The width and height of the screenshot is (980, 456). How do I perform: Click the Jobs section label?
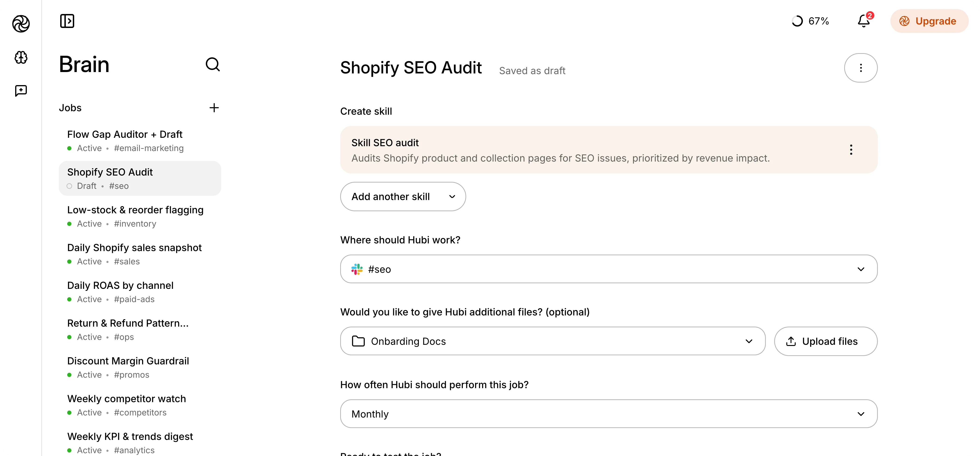tap(70, 108)
